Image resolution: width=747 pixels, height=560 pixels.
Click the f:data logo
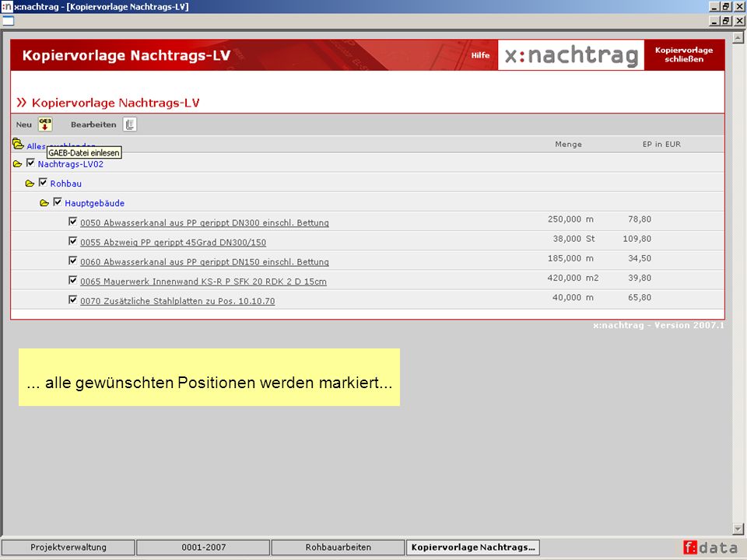[710, 548]
